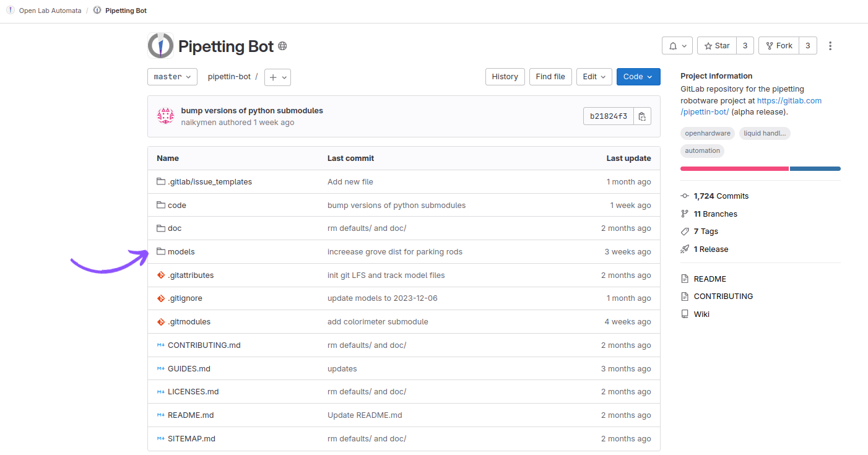Click the CONTRIBUTING.md markdown icon
The image size is (868, 455).
point(161,345)
